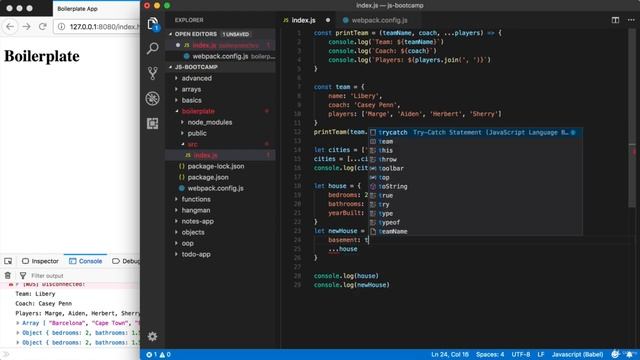Image resolution: width=640 pixels, height=360 pixels.
Task: Reload the page in the browser
Action: pos(42,27)
